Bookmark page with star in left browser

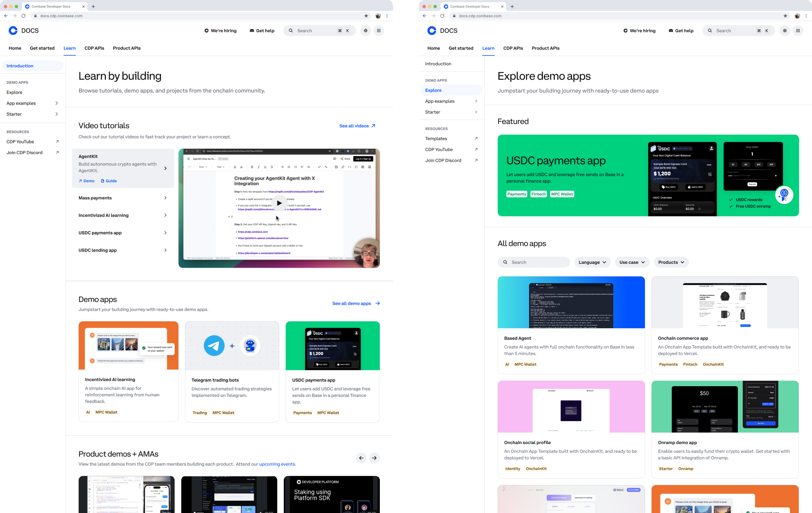[x=366, y=16]
